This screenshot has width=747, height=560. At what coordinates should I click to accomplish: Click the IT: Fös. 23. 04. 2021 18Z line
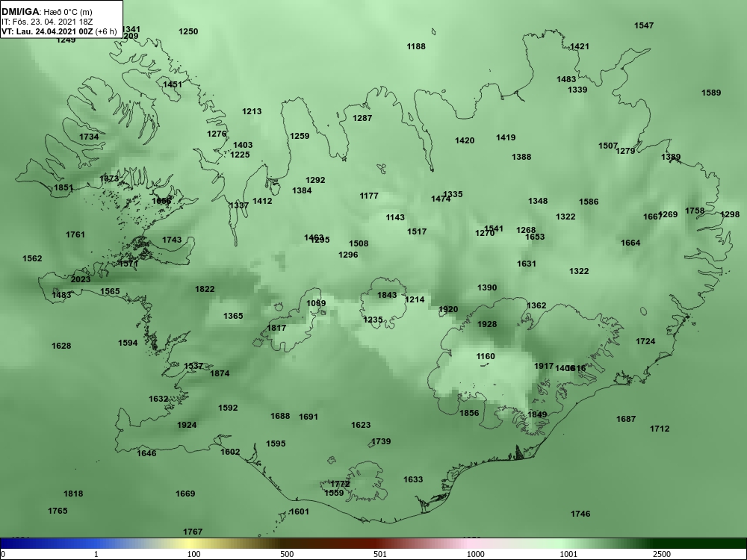(46, 22)
